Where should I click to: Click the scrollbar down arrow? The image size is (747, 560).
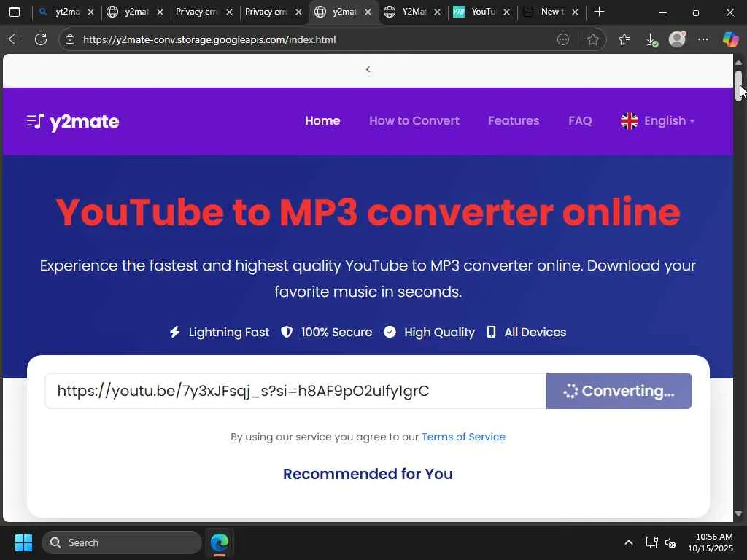(739, 514)
